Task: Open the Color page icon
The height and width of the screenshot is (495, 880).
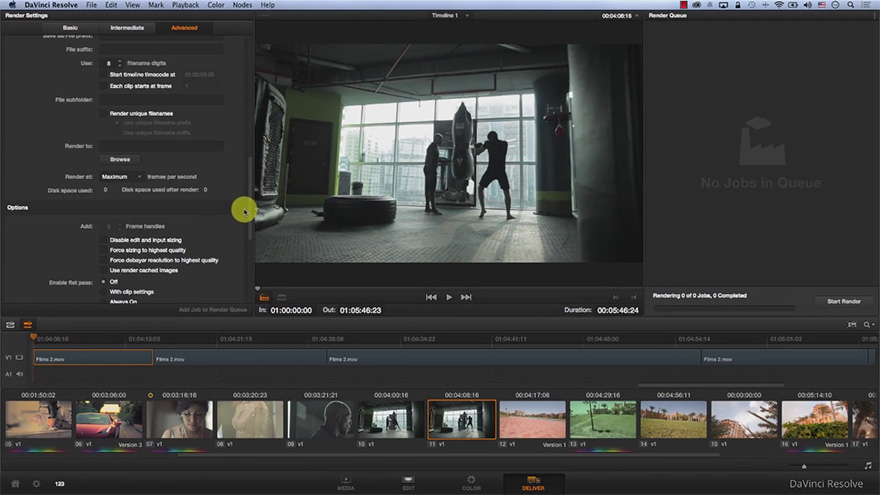Action: [x=471, y=482]
